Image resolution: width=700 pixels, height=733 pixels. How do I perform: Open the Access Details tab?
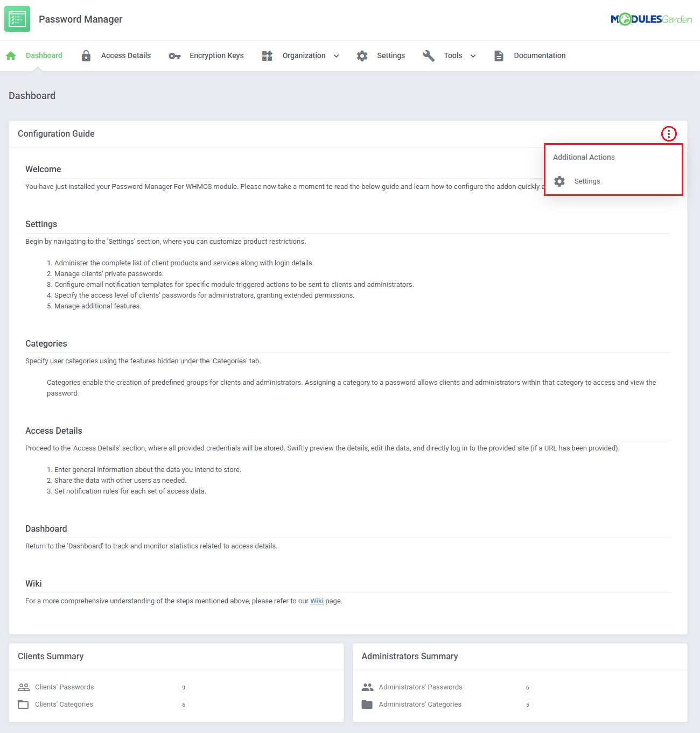(126, 55)
